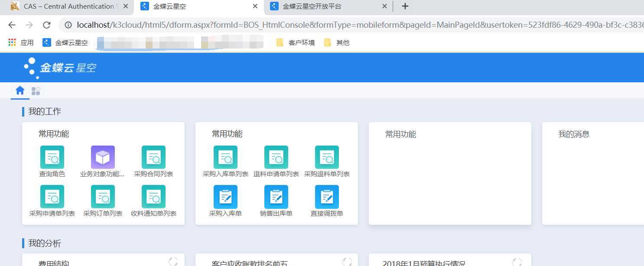Screen dimensions: 644x266
Task: Reload the page with the refresh icon
Action: point(46,25)
